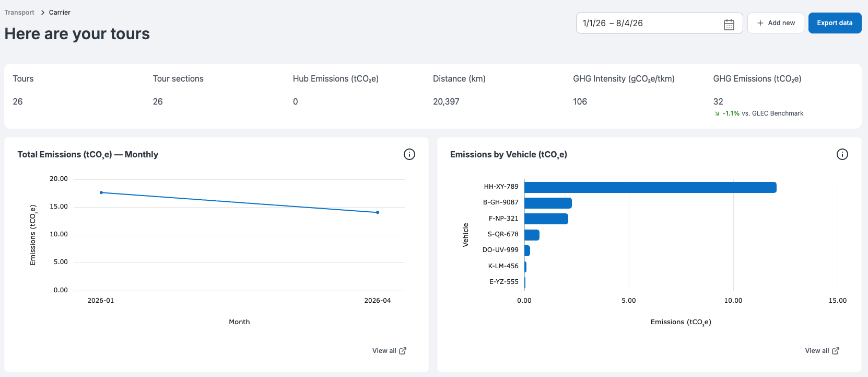868x377 pixels.
Task: Click info icon on Emissions by Vehicle chart
Action: [842, 154]
